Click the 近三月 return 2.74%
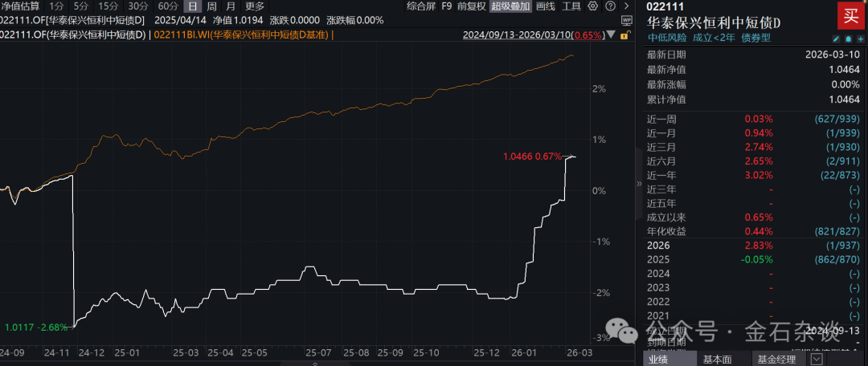Image resolution: width=868 pixels, height=366 pixels. pos(759,147)
